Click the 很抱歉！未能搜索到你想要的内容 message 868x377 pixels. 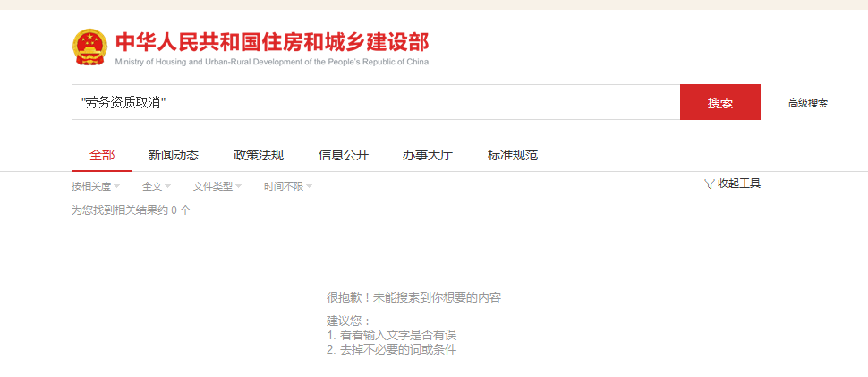pos(413,297)
